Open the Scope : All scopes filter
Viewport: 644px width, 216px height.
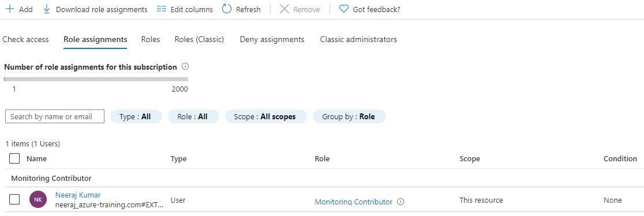pos(265,116)
